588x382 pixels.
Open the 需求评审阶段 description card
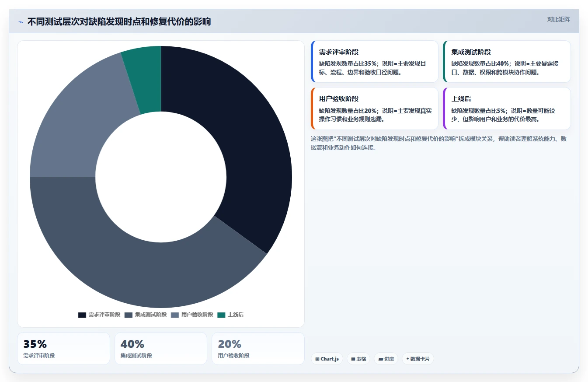(374, 61)
